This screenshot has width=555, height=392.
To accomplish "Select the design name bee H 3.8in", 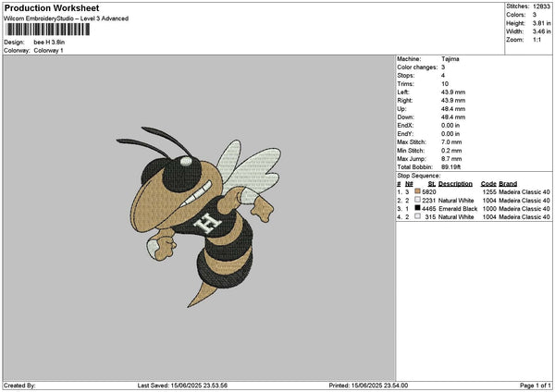I will coord(52,43).
